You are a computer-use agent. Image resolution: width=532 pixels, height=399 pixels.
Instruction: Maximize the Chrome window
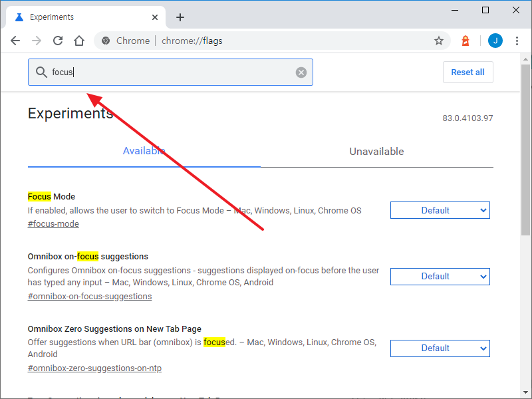485,10
